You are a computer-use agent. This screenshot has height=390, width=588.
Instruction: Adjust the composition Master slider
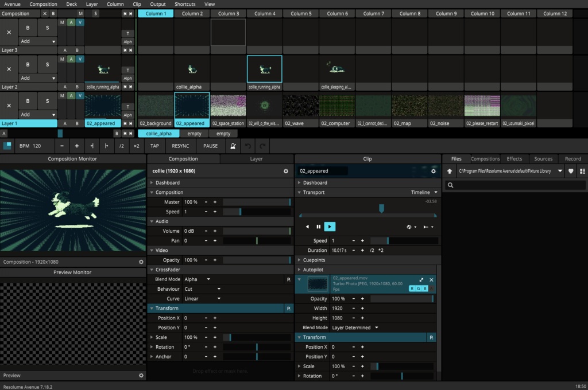[x=257, y=202]
